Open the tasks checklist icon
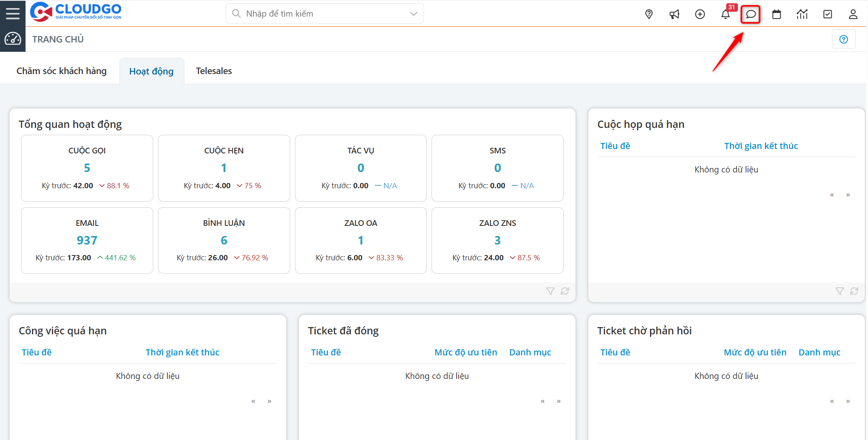Viewport: 868px width, 440px height. coord(827,14)
